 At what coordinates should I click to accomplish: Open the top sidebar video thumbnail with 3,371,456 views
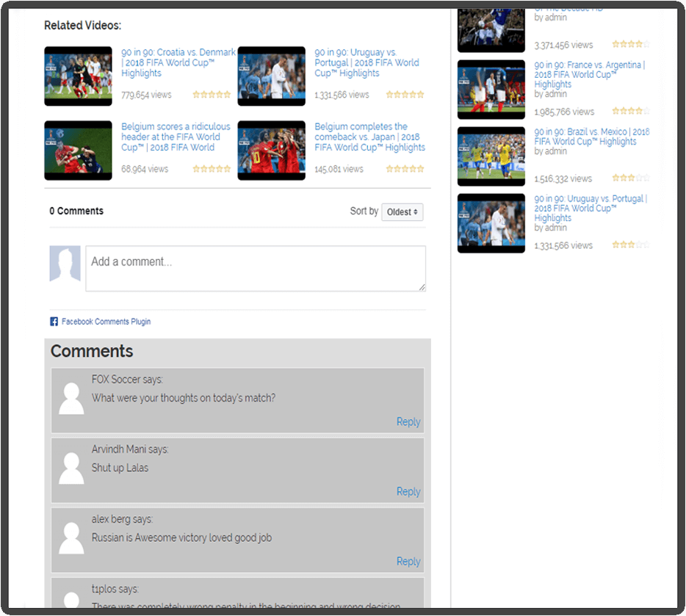point(491,30)
